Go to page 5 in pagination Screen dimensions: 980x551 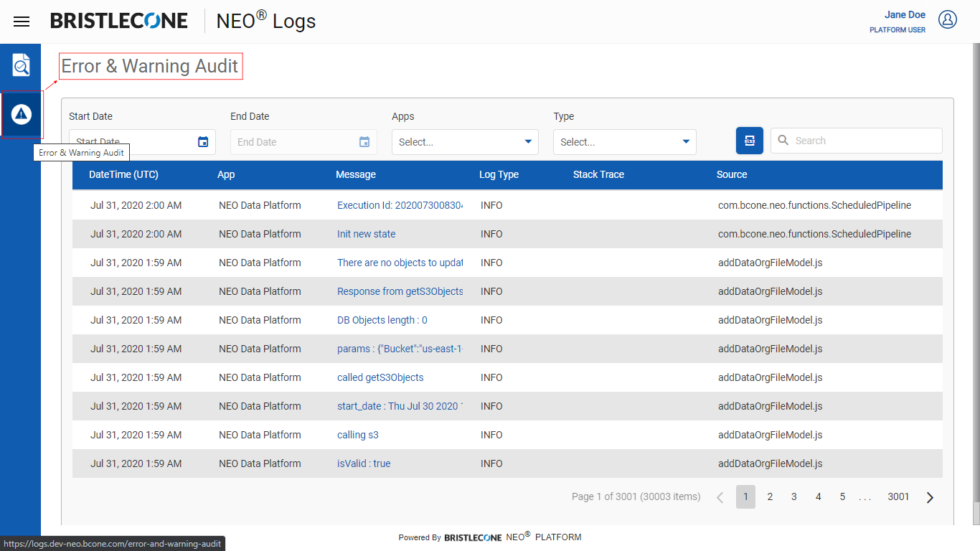[x=842, y=496]
